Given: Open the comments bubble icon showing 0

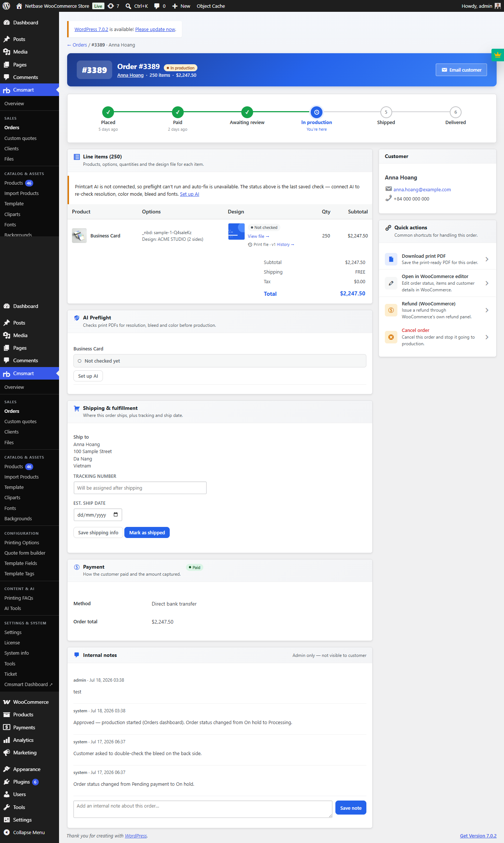Looking at the screenshot, I should coord(157,6).
